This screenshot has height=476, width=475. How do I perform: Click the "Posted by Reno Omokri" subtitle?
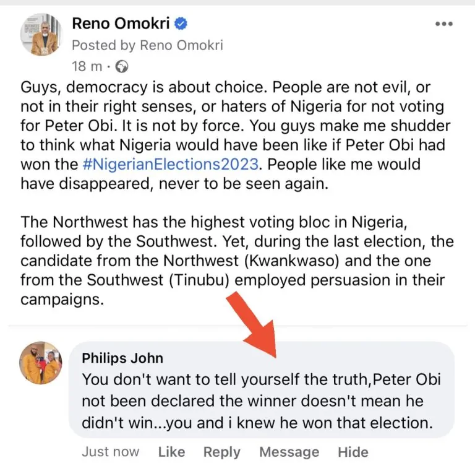tap(147, 45)
